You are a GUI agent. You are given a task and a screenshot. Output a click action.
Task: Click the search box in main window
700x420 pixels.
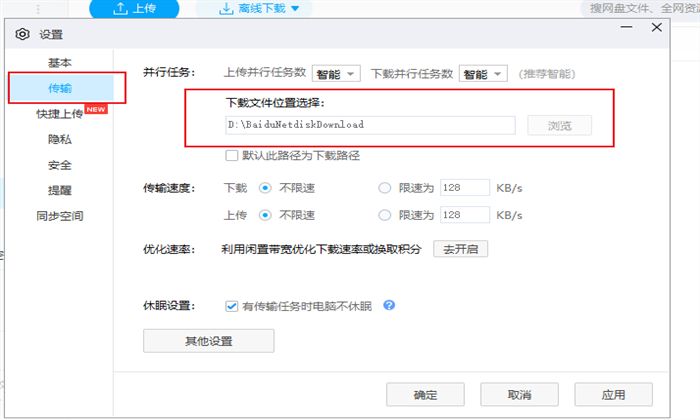641,8
